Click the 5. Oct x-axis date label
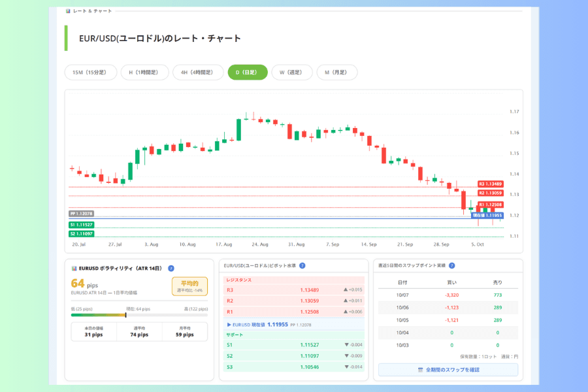 click(478, 244)
